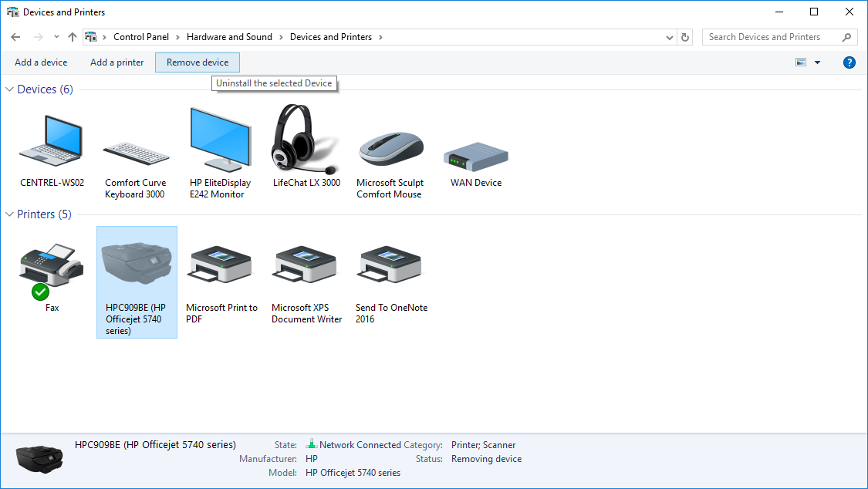The image size is (868, 489).
Task: Expand the chevron after Control Panel
Action: pos(177,37)
